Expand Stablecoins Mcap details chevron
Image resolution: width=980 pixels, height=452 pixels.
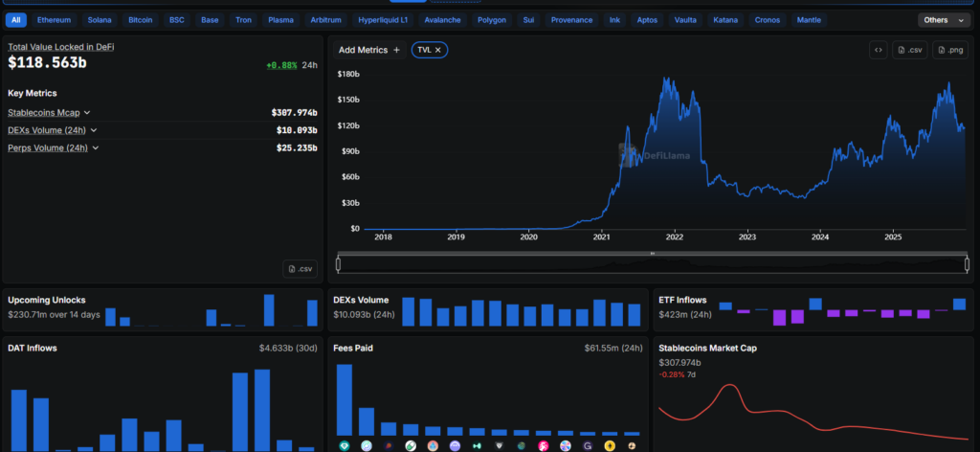pos(87,113)
